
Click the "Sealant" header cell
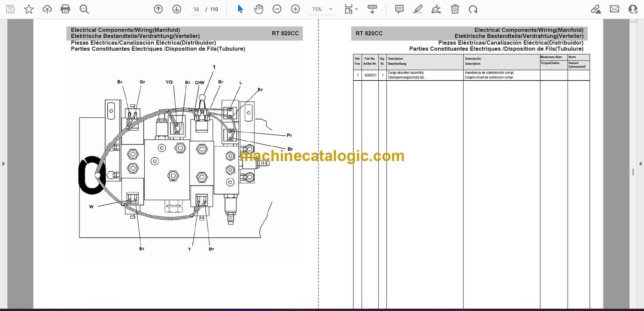click(x=574, y=63)
